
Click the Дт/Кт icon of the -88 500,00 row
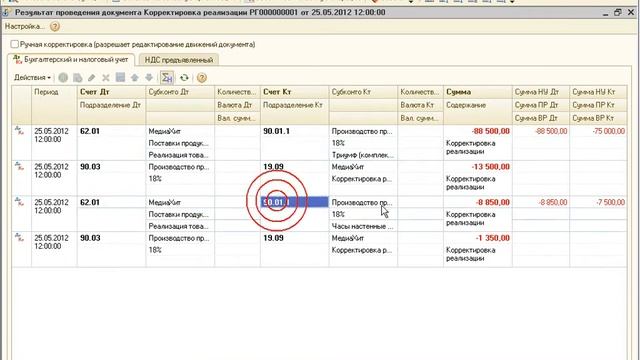coord(19,131)
